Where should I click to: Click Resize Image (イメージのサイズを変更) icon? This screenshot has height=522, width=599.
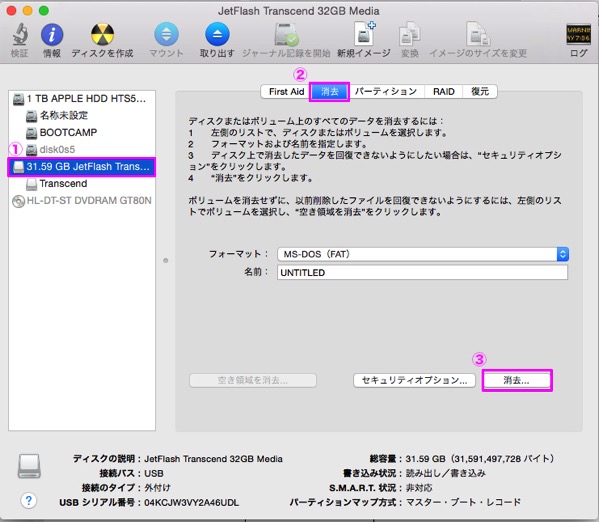pyautogui.click(x=478, y=34)
